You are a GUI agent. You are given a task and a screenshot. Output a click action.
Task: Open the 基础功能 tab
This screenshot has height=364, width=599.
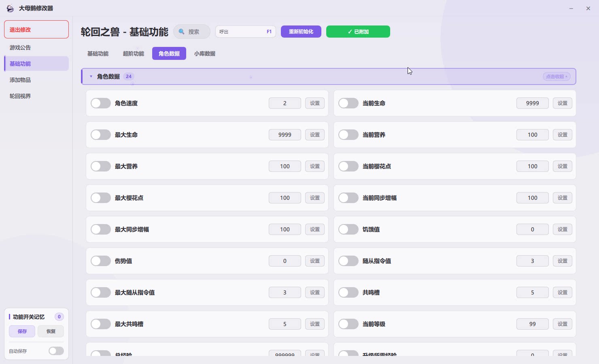click(x=98, y=53)
